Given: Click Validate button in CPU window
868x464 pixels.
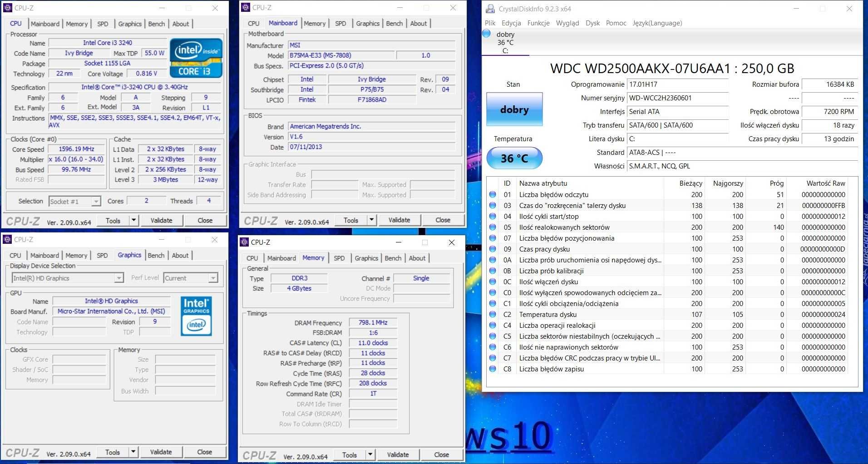Looking at the screenshot, I should (161, 220).
